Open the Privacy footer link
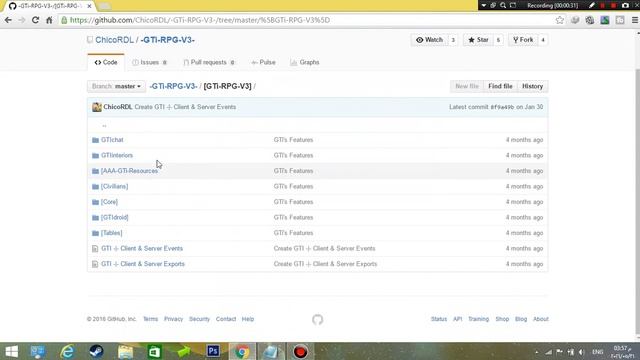Viewport: 640px width, 360px height. click(173, 319)
